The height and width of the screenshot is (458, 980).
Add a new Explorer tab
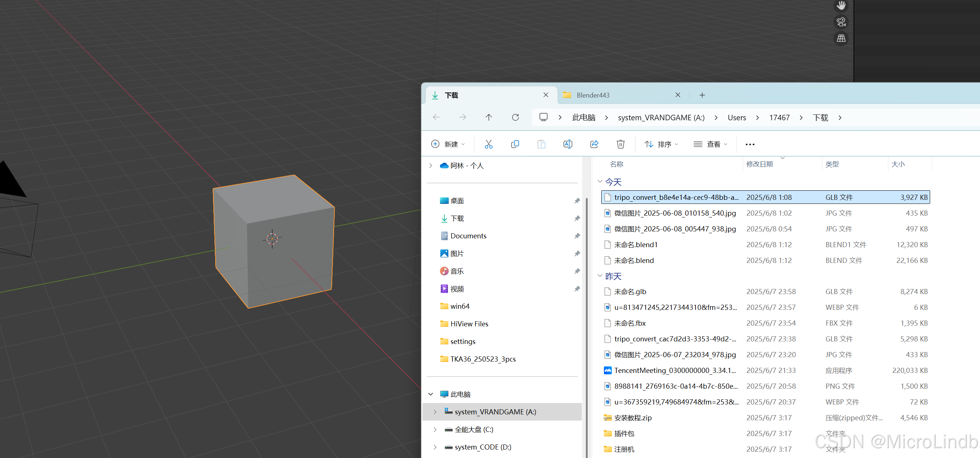pos(702,95)
